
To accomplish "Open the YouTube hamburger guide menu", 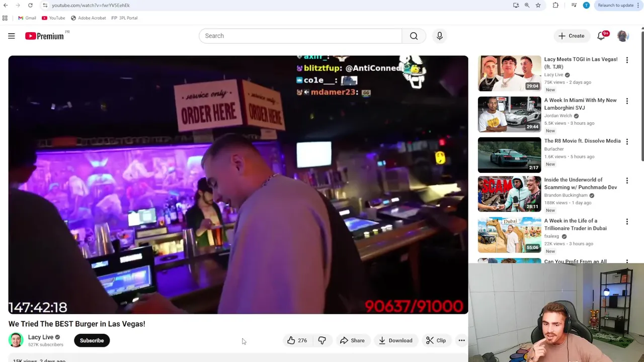I will (x=12, y=36).
